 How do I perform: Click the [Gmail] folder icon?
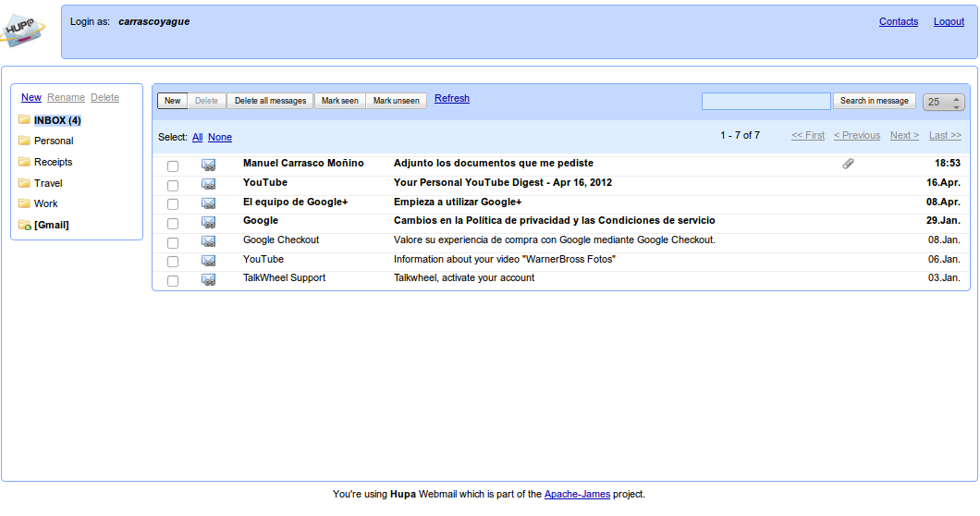pos(24,225)
